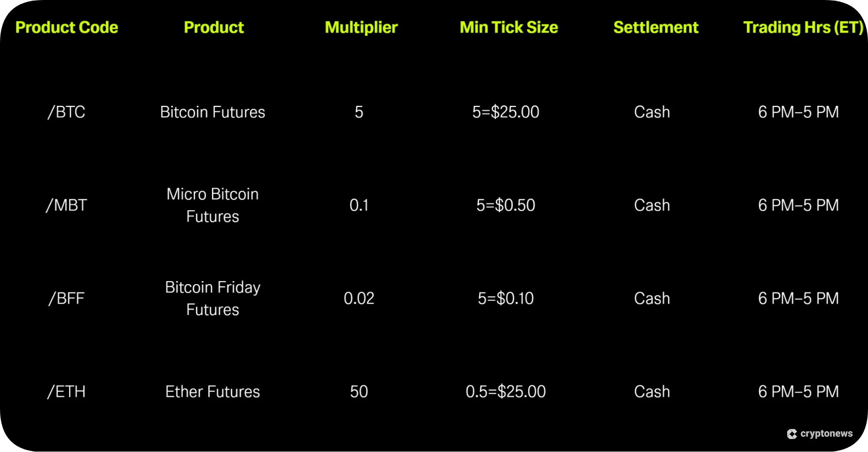
Task: Select the /BFF product code
Action: click(x=66, y=298)
